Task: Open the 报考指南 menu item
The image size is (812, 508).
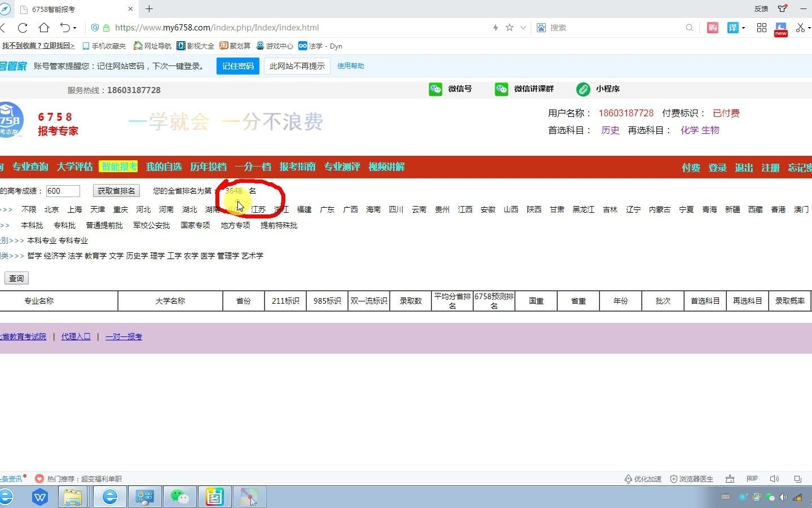Action: click(297, 167)
